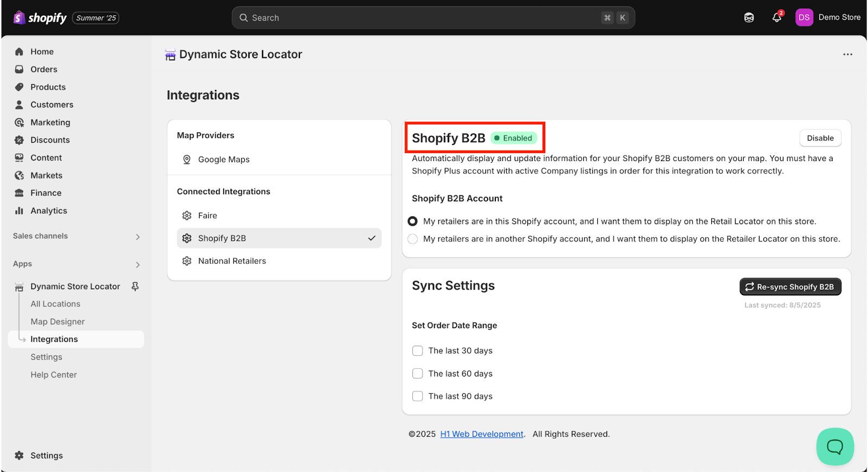This screenshot has width=868, height=472.
Task: Go to Integrations in app submenu
Action: (76, 339)
